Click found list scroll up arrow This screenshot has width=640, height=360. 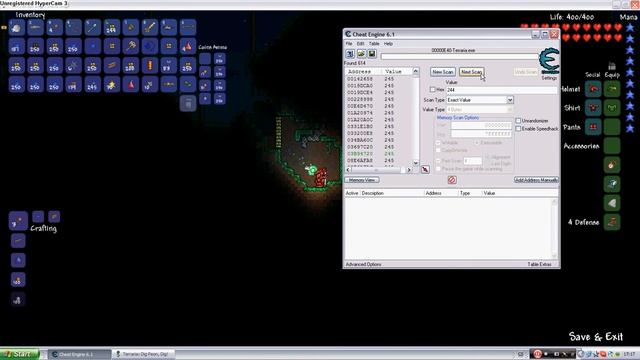click(x=416, y=71)
